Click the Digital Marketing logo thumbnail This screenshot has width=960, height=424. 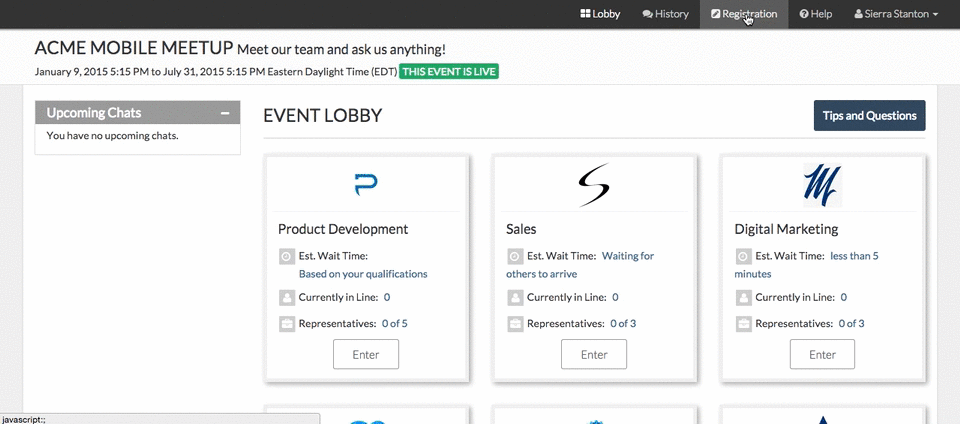coord(822,185)
